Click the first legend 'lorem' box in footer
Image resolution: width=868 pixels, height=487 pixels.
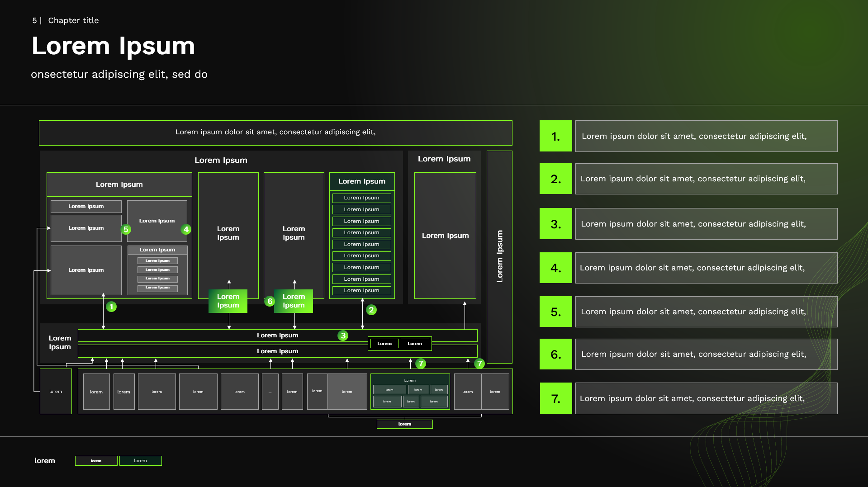[96, 461]
